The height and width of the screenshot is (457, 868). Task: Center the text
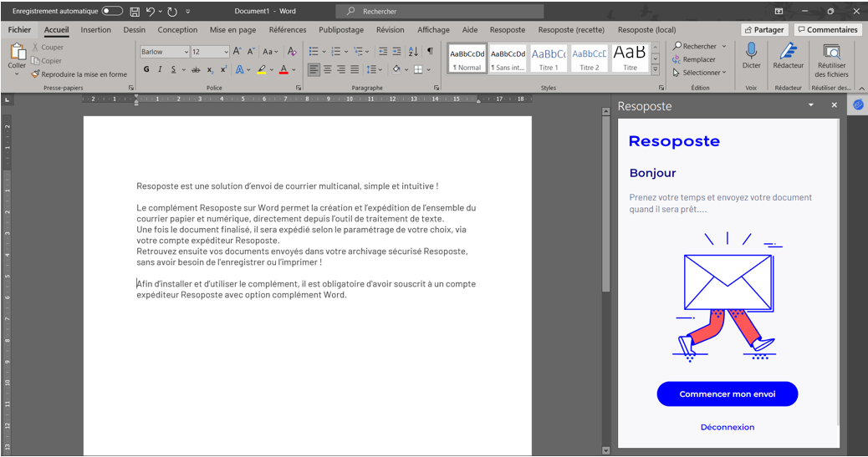(328, 69)
